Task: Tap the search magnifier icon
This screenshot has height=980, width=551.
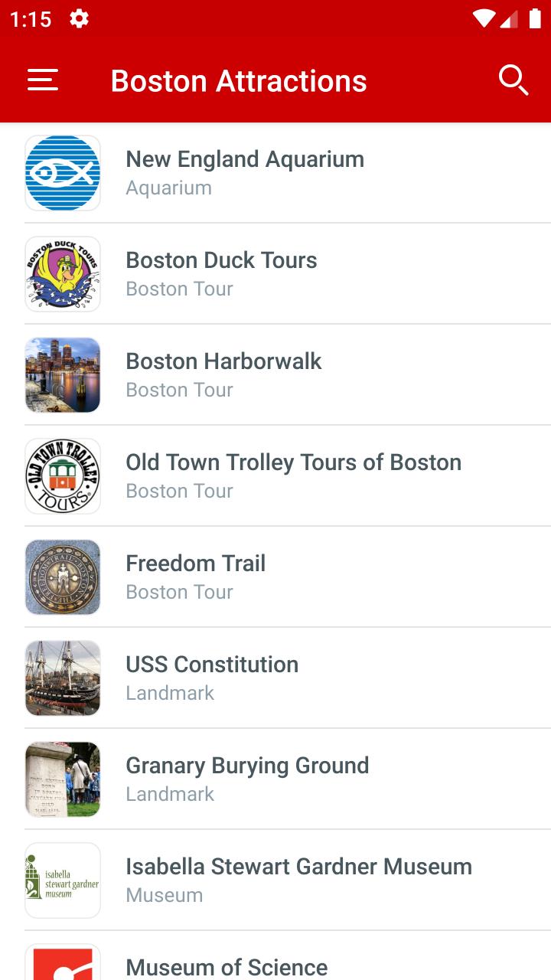Action: [513, 80]
